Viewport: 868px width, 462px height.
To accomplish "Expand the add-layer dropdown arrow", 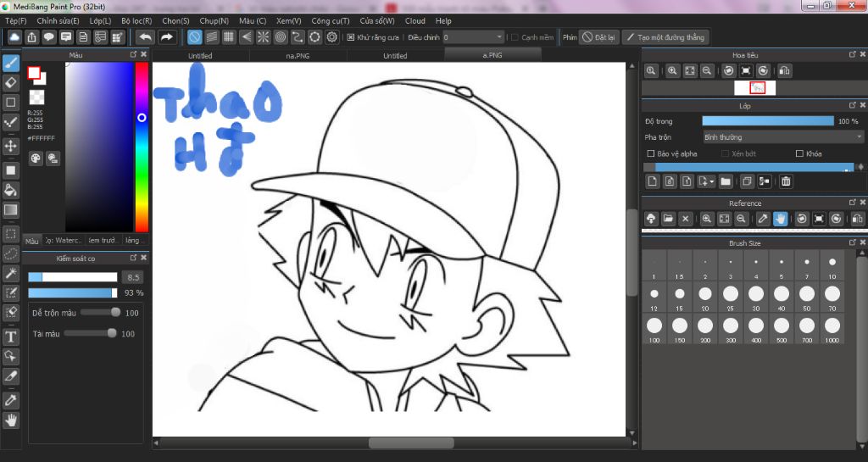I will tap(711, 181).
